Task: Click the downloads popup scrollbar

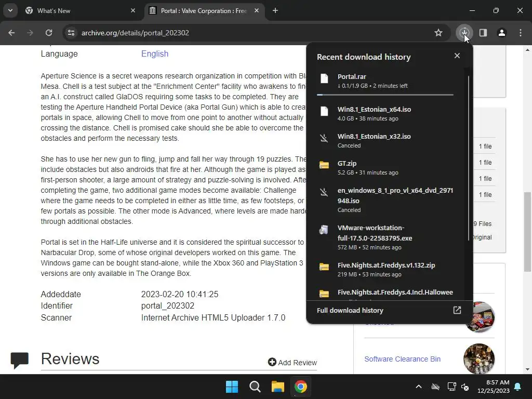Action: (469, 158)
